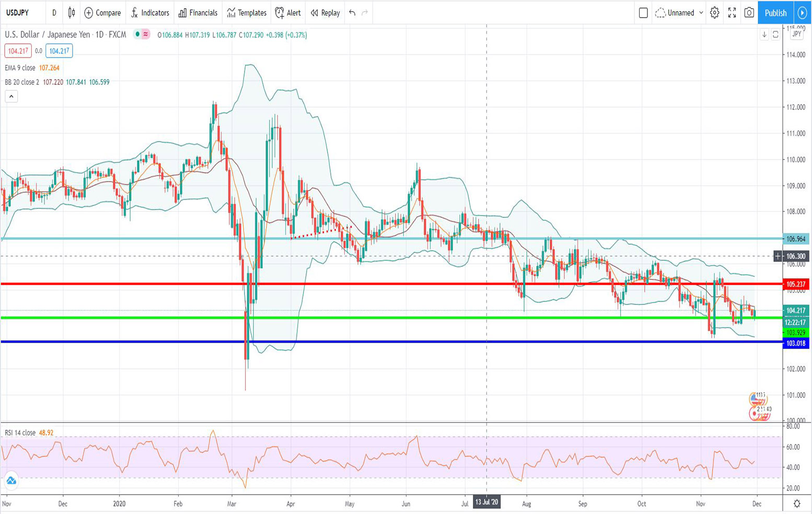Click the down-arrow button near price scale
812x514 pixels.
click(764, 34)
